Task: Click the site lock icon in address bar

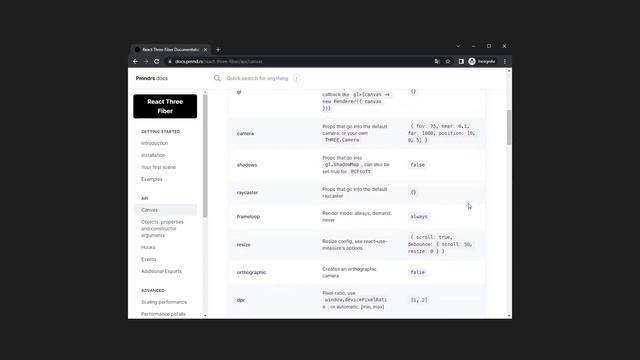Action: (x=170, y=62)
